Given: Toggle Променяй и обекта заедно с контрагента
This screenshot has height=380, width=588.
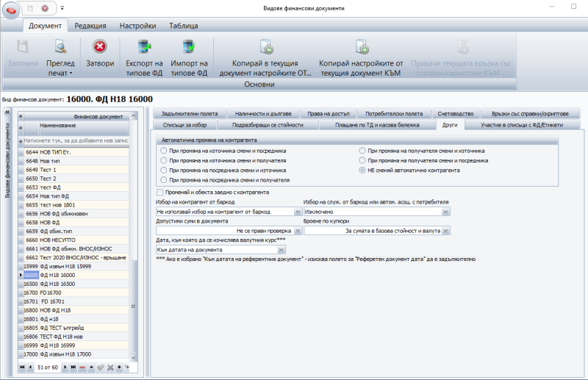Looking at the screenshot, I should tap(159, 193).
